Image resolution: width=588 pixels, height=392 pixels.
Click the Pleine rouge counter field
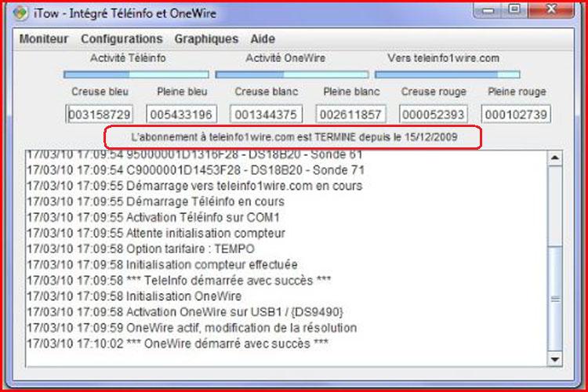pyautogui.click(x=515, y=115)
